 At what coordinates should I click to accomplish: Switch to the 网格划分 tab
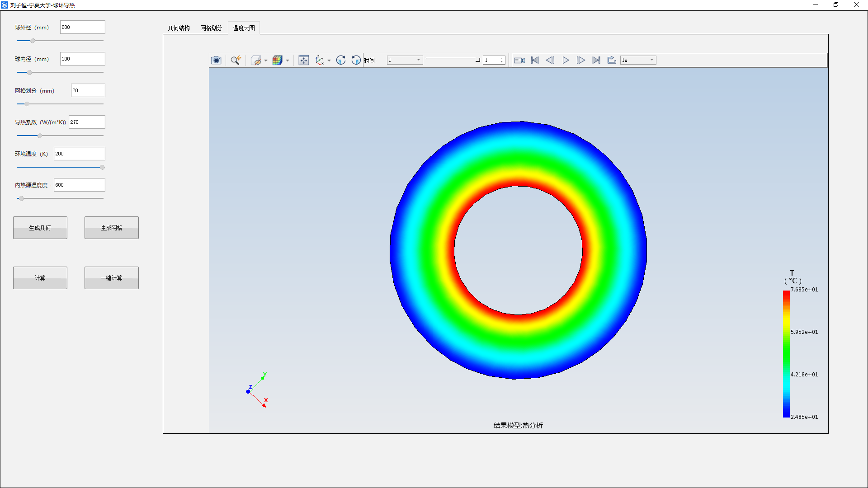212,28
